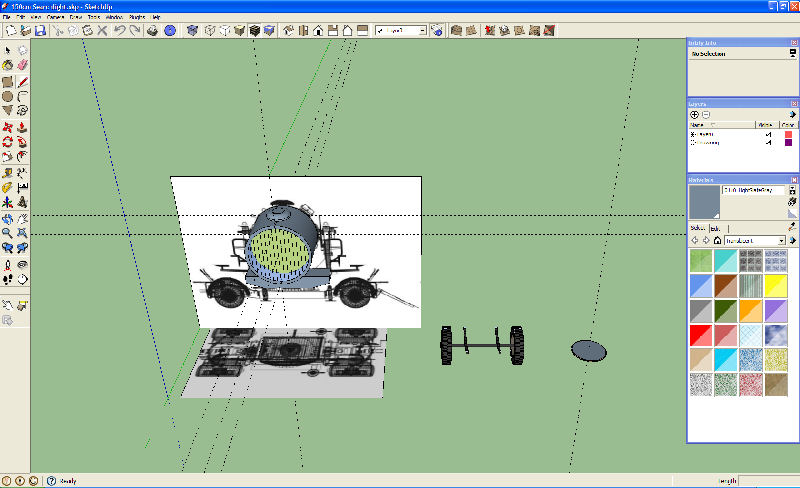The height and width of the screenshot is (488, 800).
Task: Click the Save icon in toolbar
Action: 40,31
